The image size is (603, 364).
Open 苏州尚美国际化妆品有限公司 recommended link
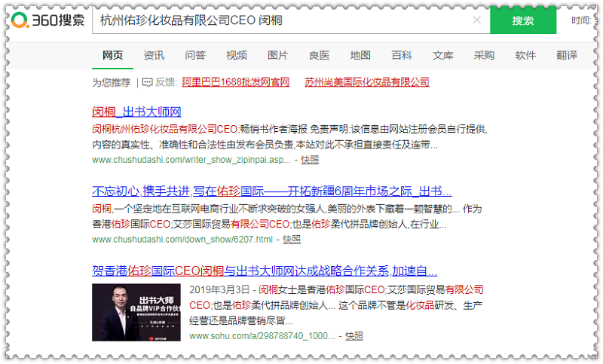click(367, 82)
